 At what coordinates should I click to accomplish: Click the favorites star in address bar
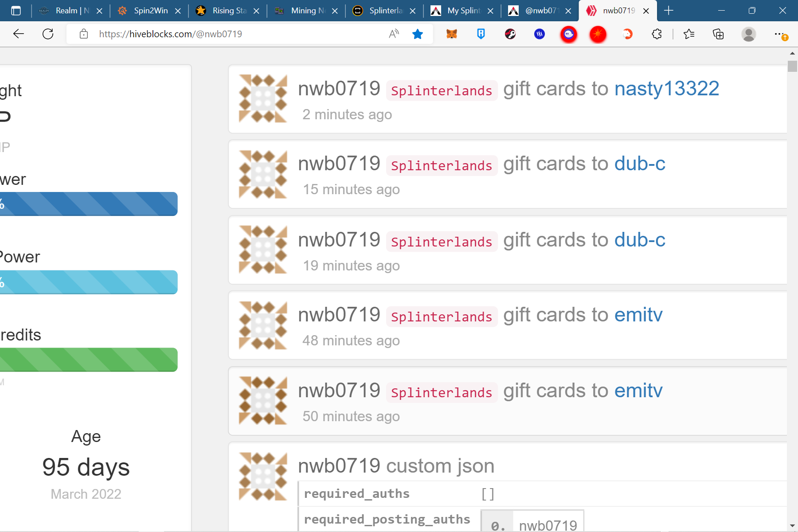coord(418,34)
